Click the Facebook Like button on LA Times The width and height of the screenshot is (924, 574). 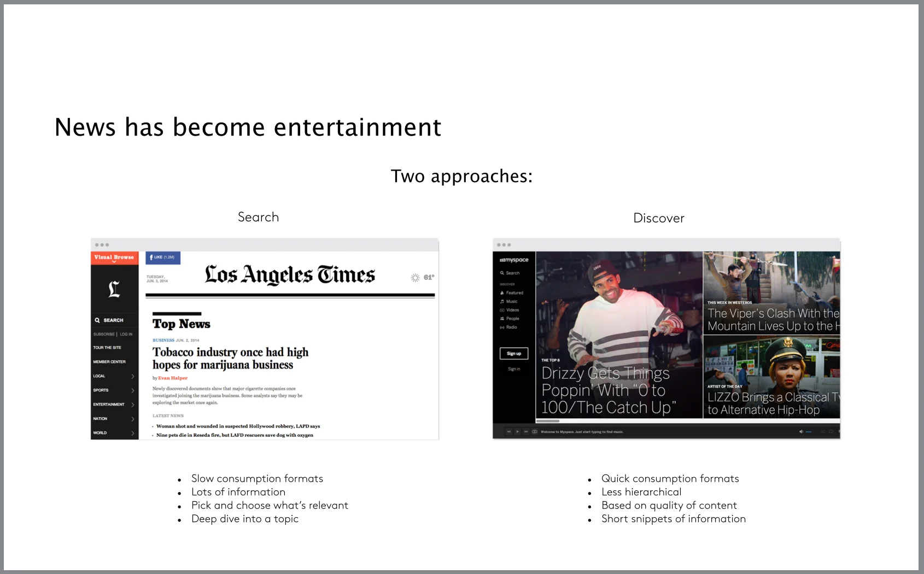(x=162, y=257)
